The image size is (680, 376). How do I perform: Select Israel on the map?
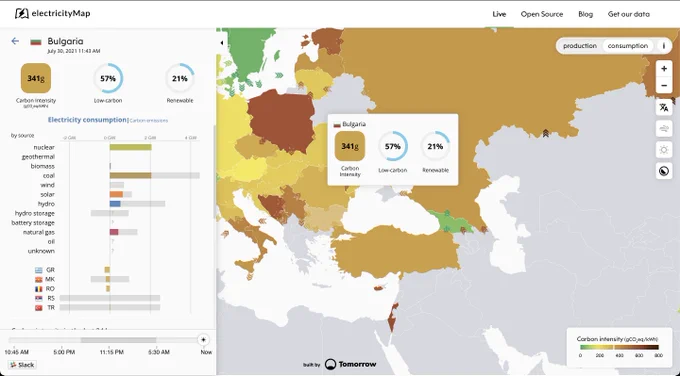(393, 320)
